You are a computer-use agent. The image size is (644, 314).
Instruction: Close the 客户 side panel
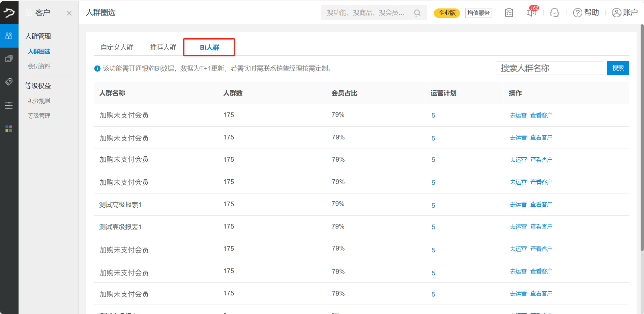[69, 13]
